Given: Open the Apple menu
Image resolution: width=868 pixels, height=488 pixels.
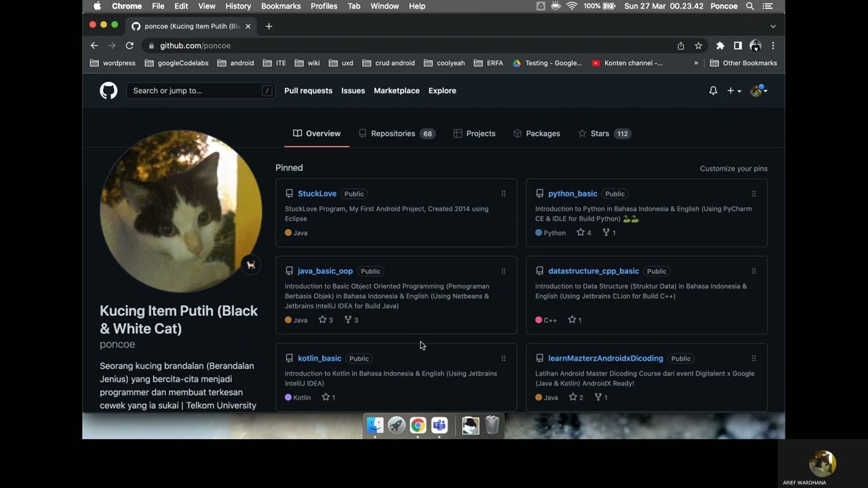Looking at the screenshot, I should [x=97, y=6].
